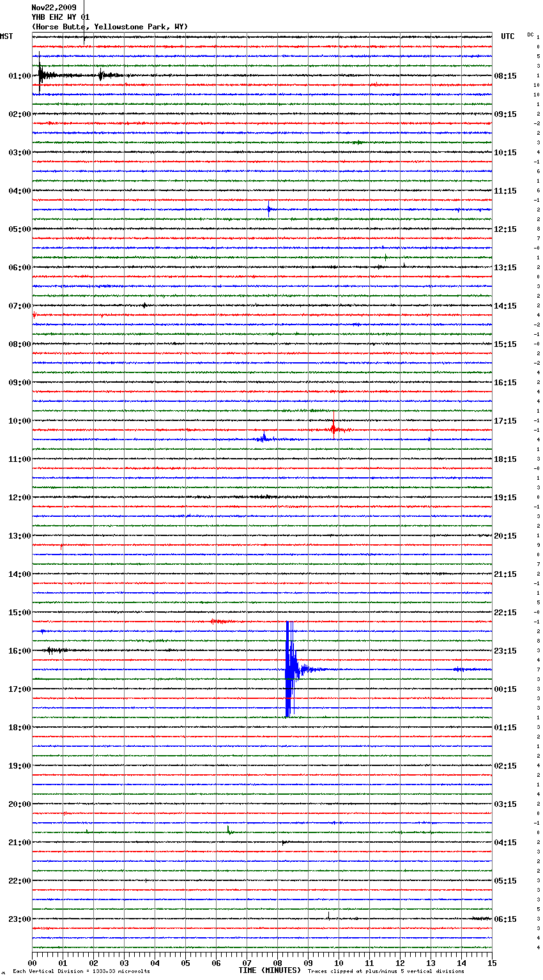
Task: Click the blue spike on the 04:30 trace
Action: tap(269, 208)
